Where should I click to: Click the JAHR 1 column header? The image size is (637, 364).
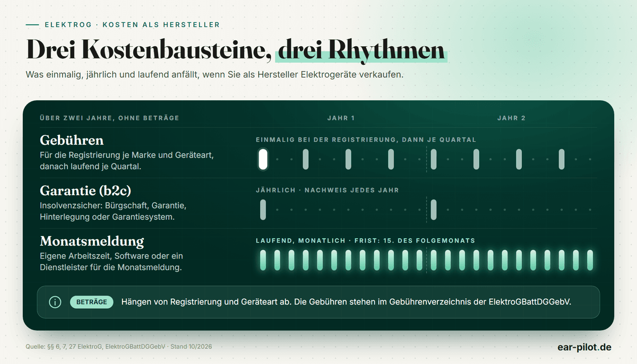341,118
